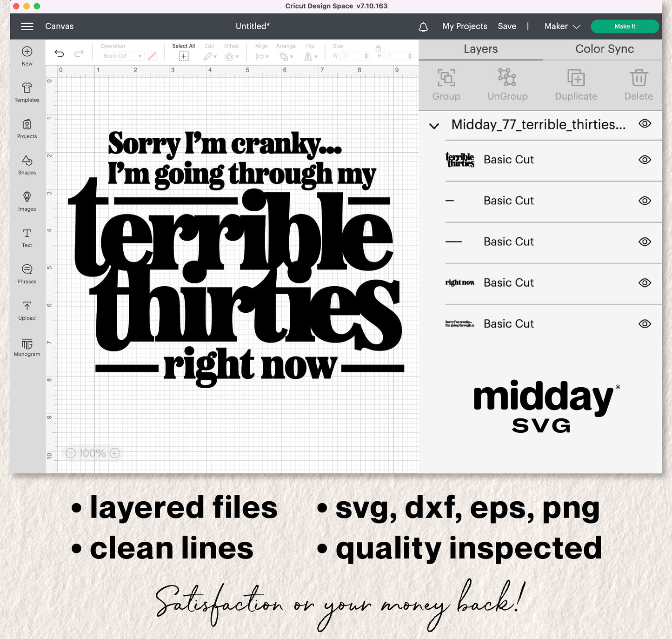This screenshot has width=672, height=639.
Task: Hide the terrible thirties Basic Cut layer
Action: coord(644,160)
